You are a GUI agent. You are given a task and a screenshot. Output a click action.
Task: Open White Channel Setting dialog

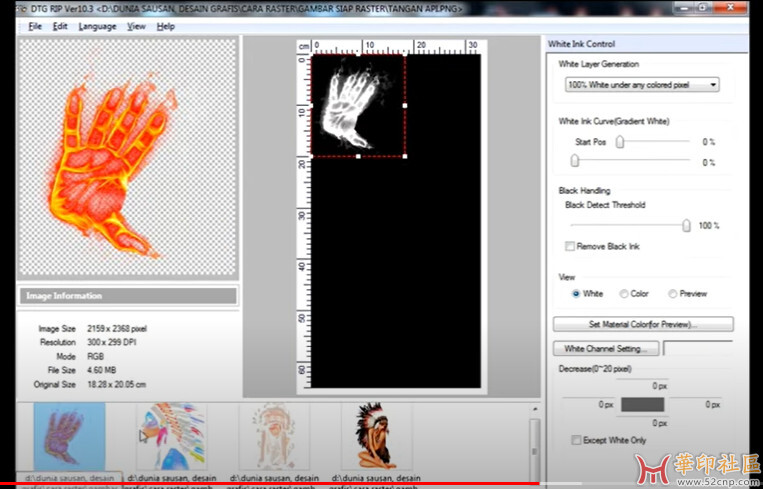pos(606,348)
